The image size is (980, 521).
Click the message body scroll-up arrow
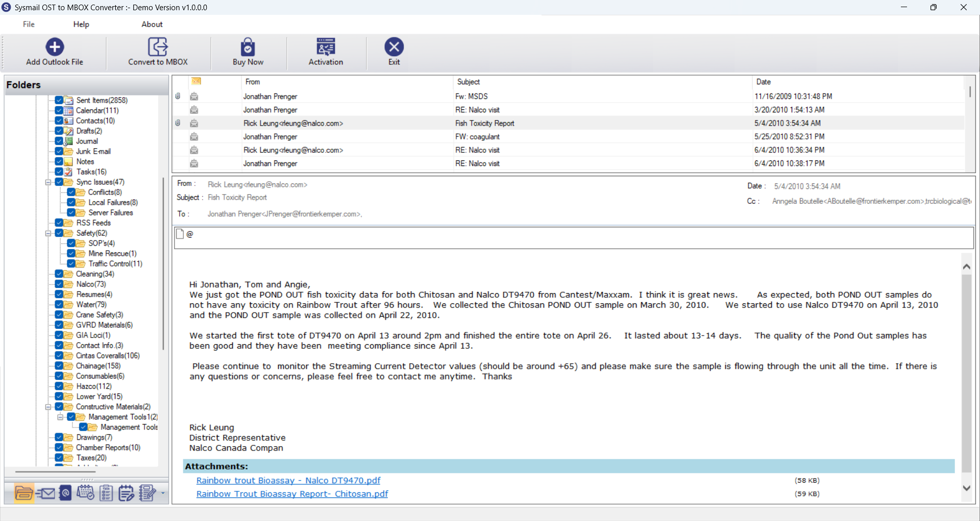point(966,266)
